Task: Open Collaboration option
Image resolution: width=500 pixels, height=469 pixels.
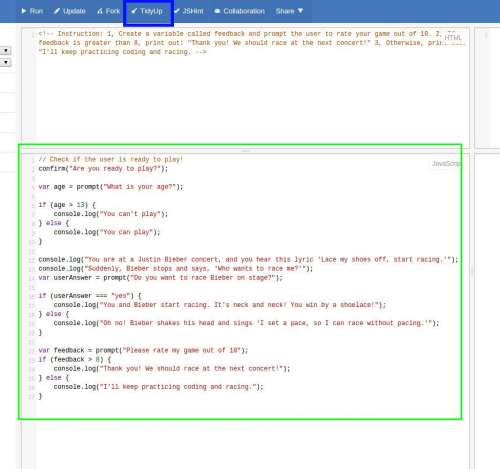Action: [239, 11]
